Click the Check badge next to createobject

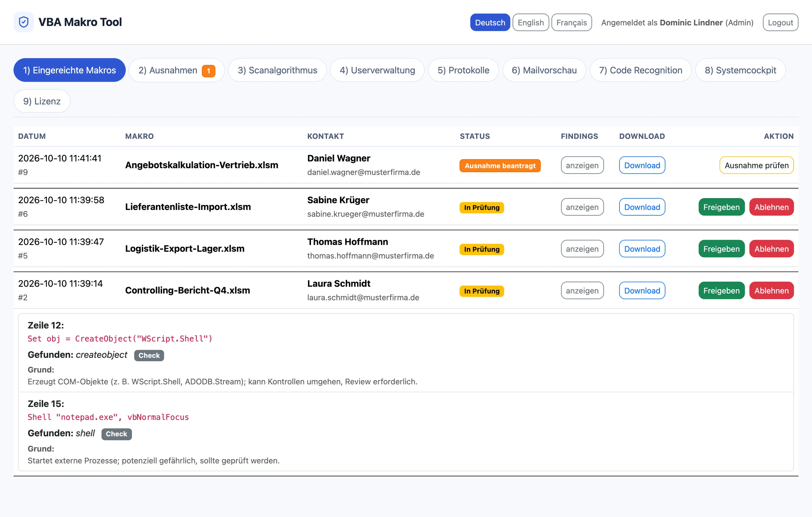(x=149, y=356)
